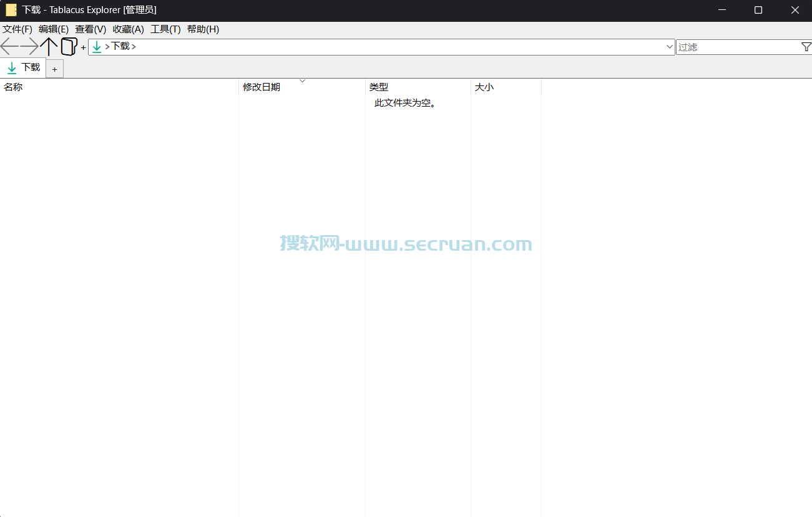
Task: Click the chevron before 下载 in breadcrumb
Action: point(107,47)
